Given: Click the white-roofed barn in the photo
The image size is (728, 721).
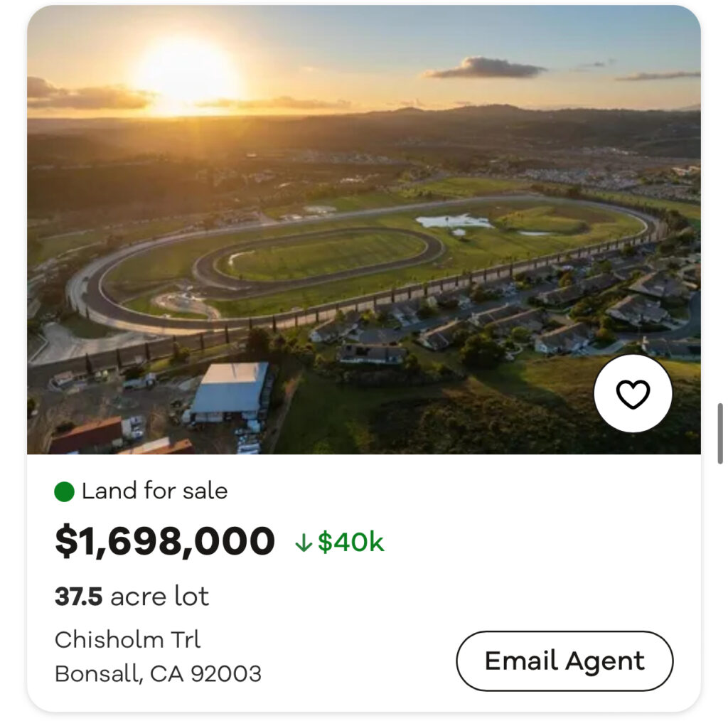Looking at the screenshot, I should pos(230,389).
